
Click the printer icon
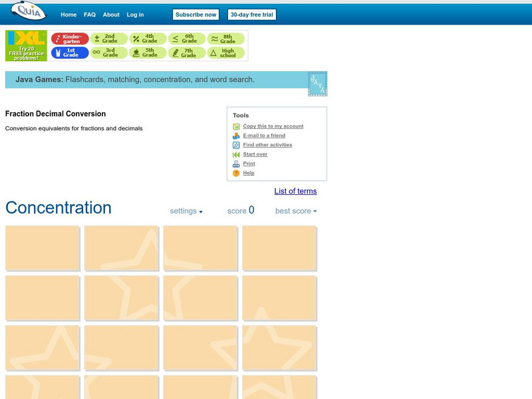click(236, 164)
